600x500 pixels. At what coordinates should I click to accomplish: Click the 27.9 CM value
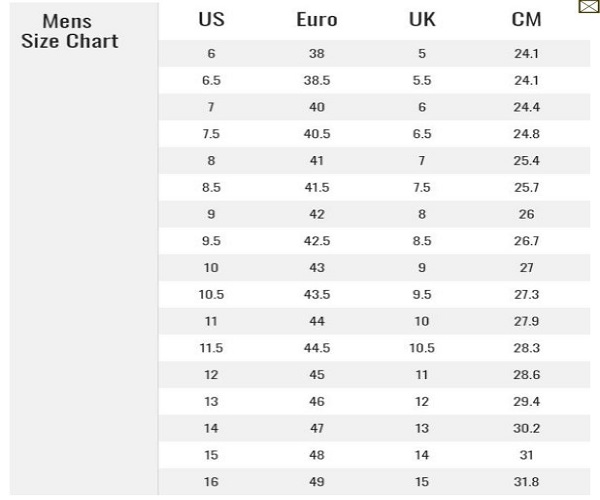point(528,323)
